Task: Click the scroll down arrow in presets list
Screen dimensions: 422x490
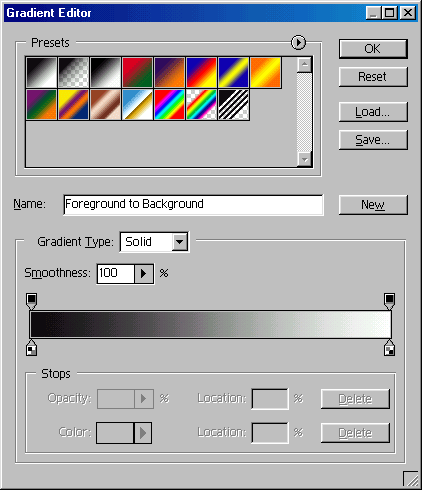Action: point(305,159)
